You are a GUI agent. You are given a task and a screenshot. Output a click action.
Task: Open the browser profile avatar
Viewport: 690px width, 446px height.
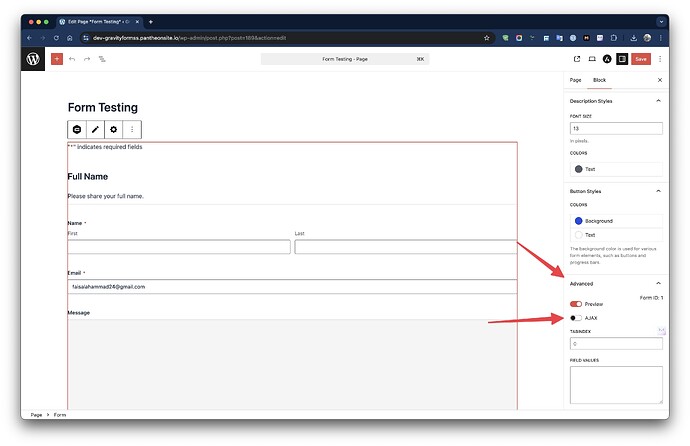647,38
